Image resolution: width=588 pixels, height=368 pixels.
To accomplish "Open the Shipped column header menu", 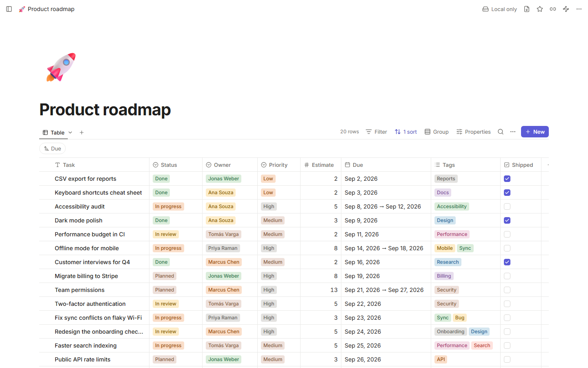I will click(521, 165).
